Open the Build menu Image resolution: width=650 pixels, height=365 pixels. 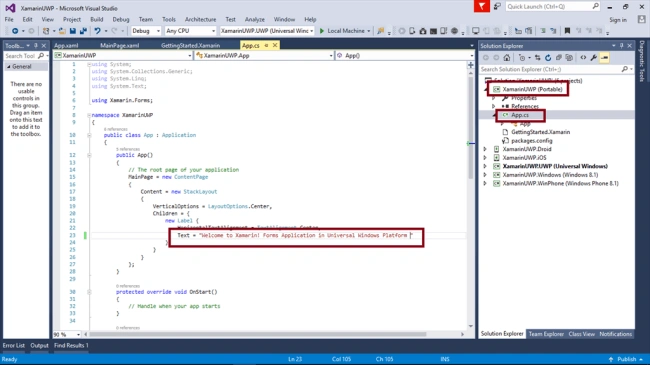pos(97,19)
